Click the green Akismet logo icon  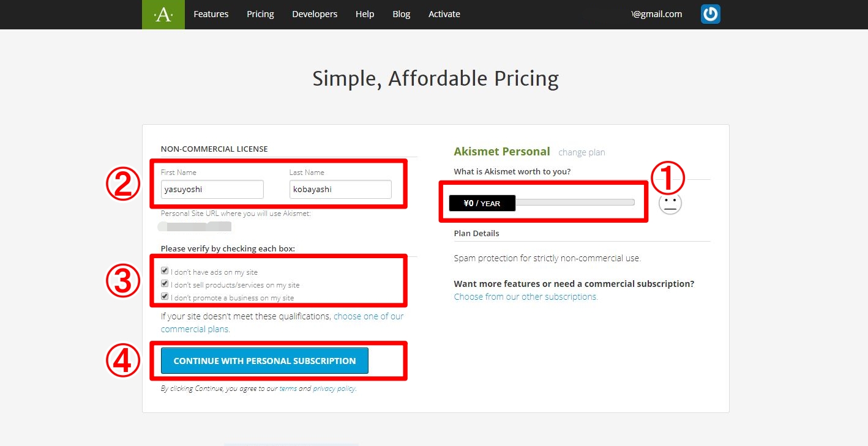point(163,15)
